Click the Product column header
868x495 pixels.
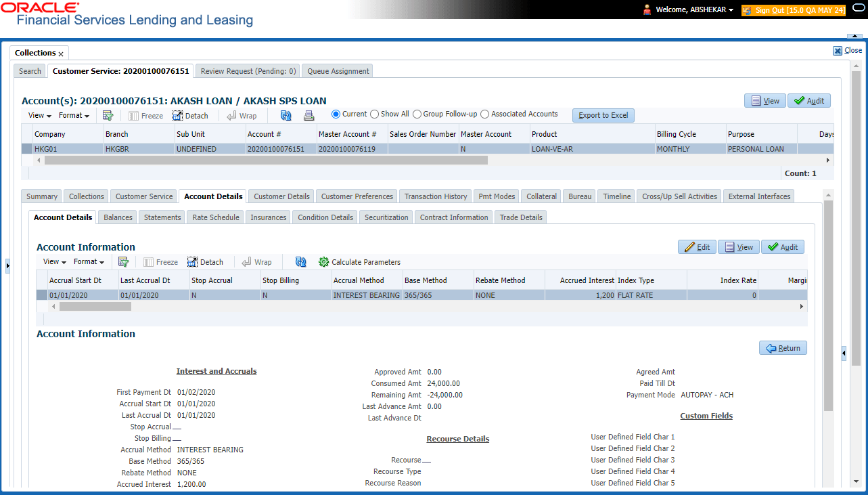591,134
